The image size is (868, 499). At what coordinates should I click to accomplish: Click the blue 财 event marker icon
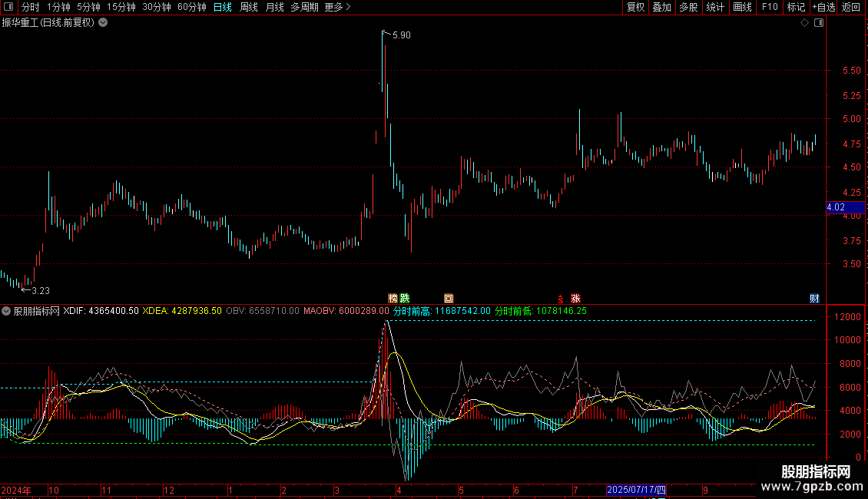814,298
